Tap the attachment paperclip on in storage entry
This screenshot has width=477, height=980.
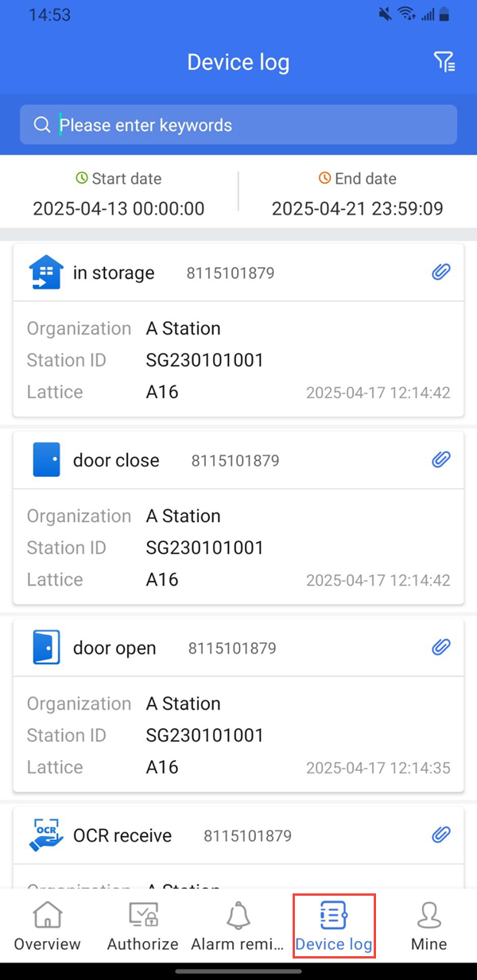pyautogui.click(x=441, y=272)
